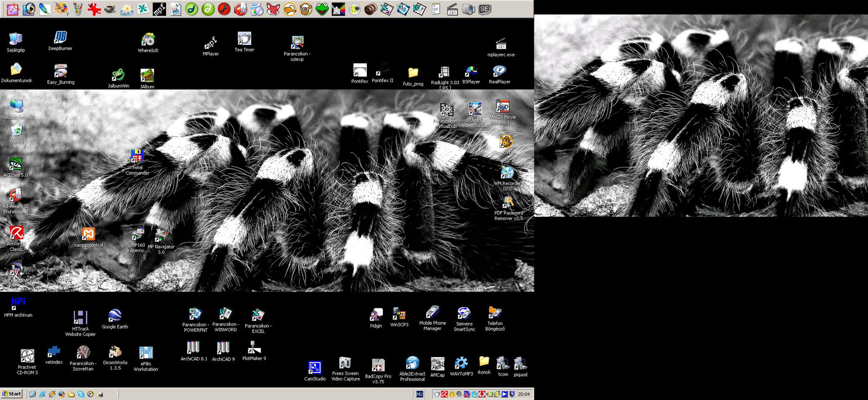Launch Kermit frog icon in top toolbar
This screenshot has width=868, height=400.
322,9
